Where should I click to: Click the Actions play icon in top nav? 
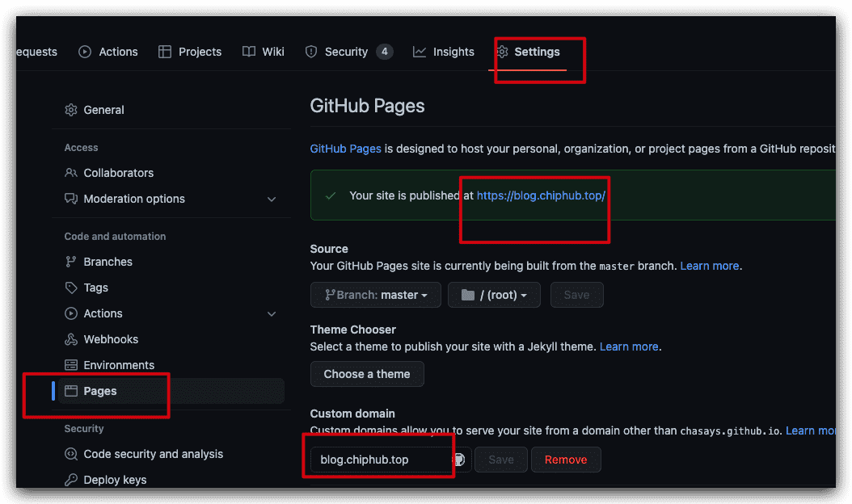pyautogui.click(x=85, y=52)
